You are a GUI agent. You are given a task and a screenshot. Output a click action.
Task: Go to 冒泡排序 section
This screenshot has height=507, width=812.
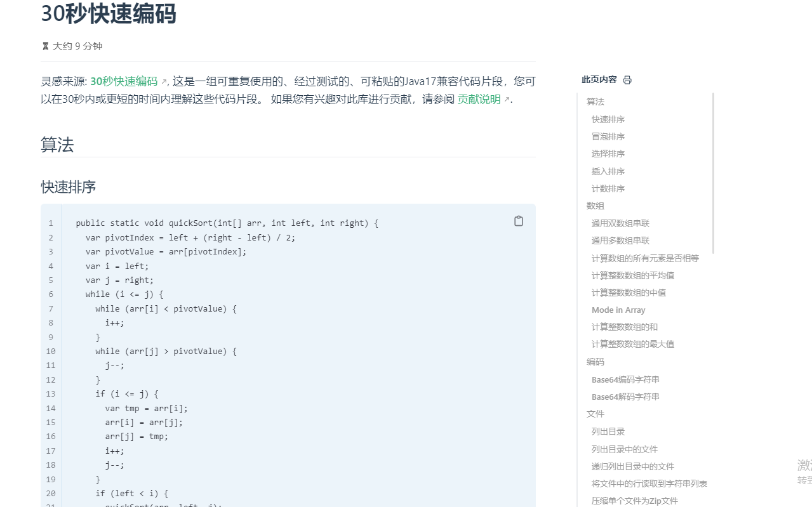(x=608, y=136)
